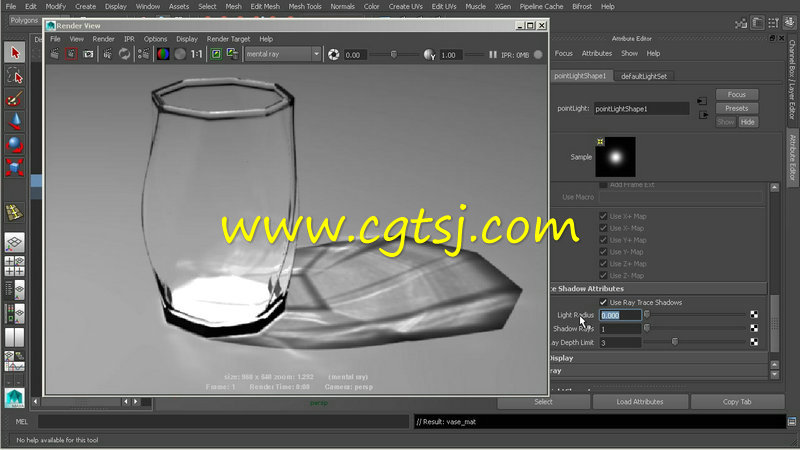Activate the Rotate tool sphere icon

(x=15, y=145)
